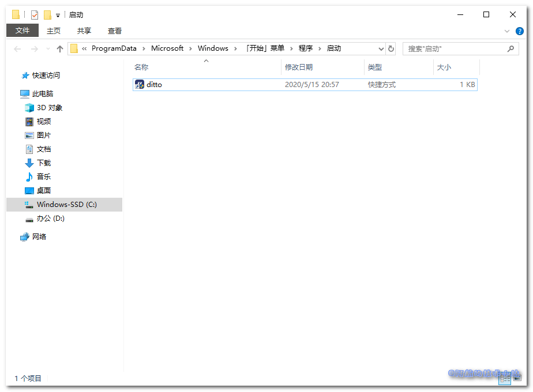Open the Help question mark icon
This screenshot has height=392, width=533.
point(519,31)
